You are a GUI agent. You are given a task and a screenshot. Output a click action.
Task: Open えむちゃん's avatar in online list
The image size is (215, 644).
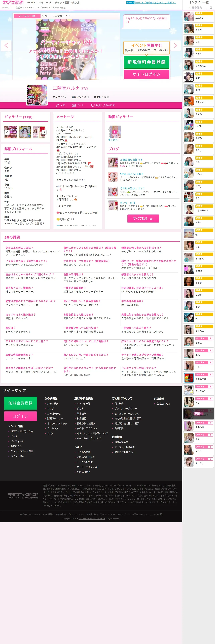point(189,65)
